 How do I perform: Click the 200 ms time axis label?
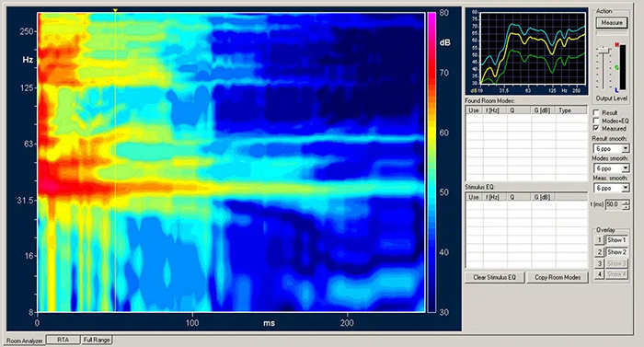tap(347, 323)
